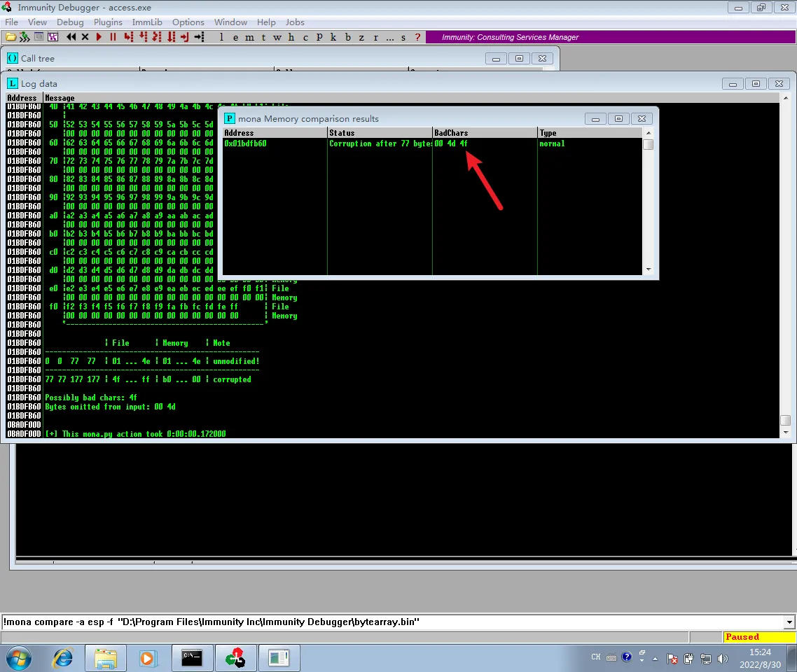This screenshot has width=797, height=672.
Task: Click the Go to address arrow icon
Action: (x=199, y=37)
